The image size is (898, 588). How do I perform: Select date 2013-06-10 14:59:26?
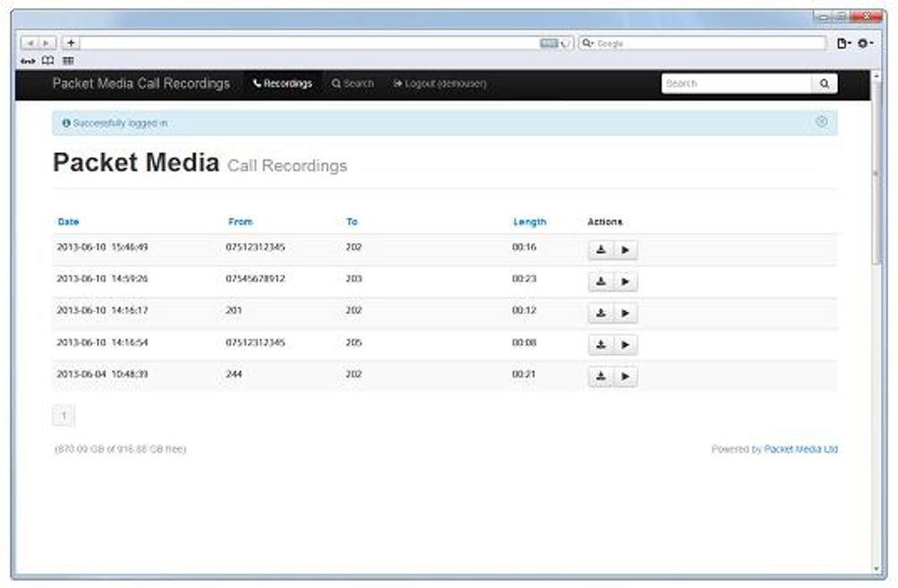[102, 279]
